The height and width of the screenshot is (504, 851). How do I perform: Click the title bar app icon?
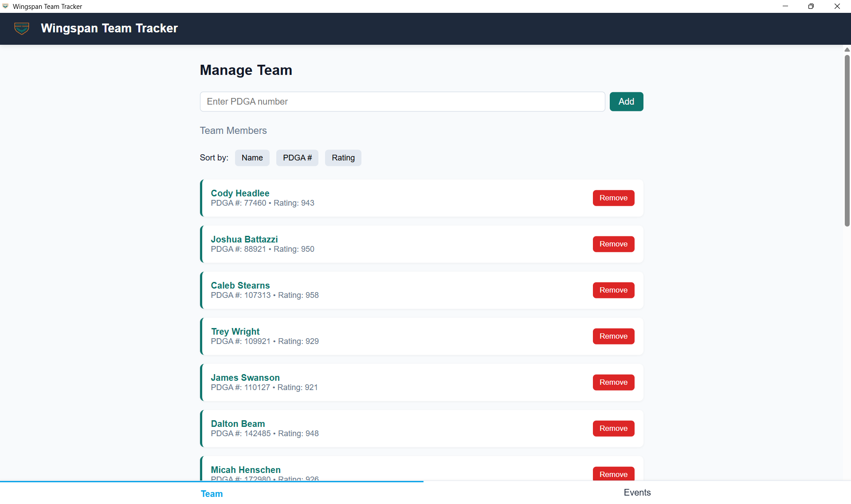tap(5, 6)
